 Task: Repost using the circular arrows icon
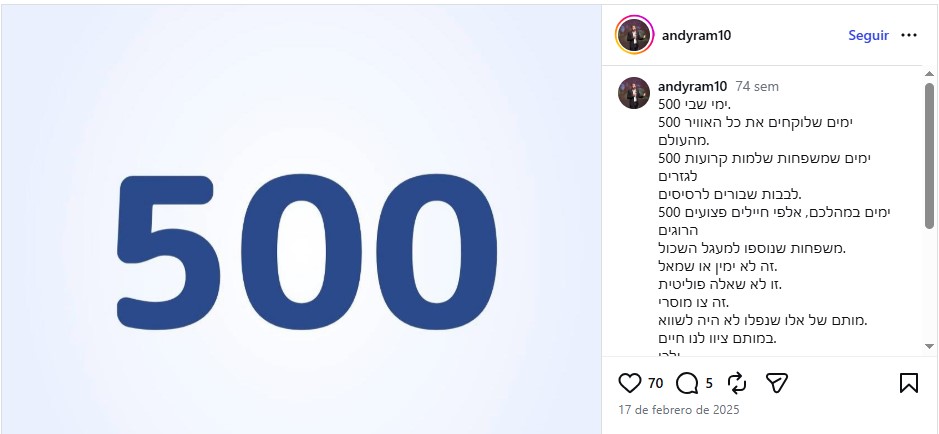point(737,383)
